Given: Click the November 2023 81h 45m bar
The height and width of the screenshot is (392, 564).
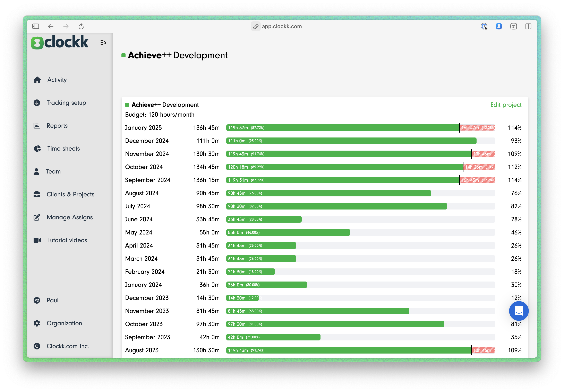Looking at the screenshot, I should coord(318,311).
